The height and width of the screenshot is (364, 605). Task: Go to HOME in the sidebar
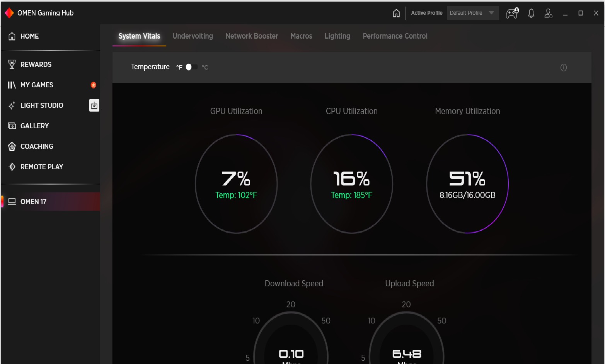[x=50, y=36]
